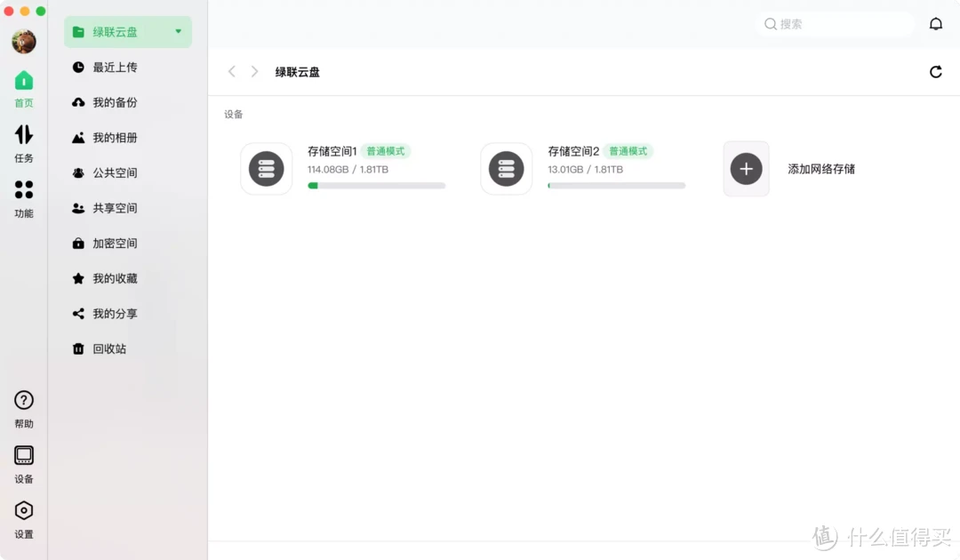960x560 pixels.
Task: Go to 首页 home icon
Action: click(x=24, y=81)
